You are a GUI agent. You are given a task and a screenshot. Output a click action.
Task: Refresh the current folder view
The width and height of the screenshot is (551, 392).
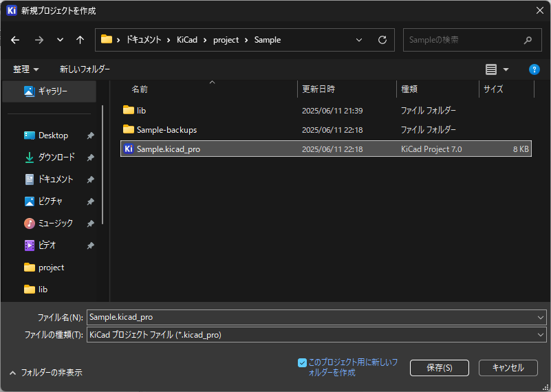pyautogui.click(x=382, y=40)
